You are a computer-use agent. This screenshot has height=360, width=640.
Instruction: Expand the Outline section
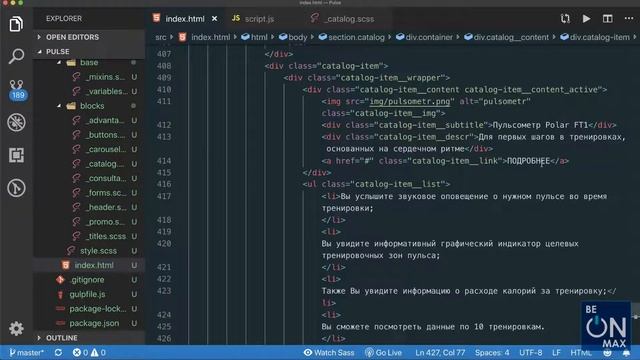tap(89, 338)
